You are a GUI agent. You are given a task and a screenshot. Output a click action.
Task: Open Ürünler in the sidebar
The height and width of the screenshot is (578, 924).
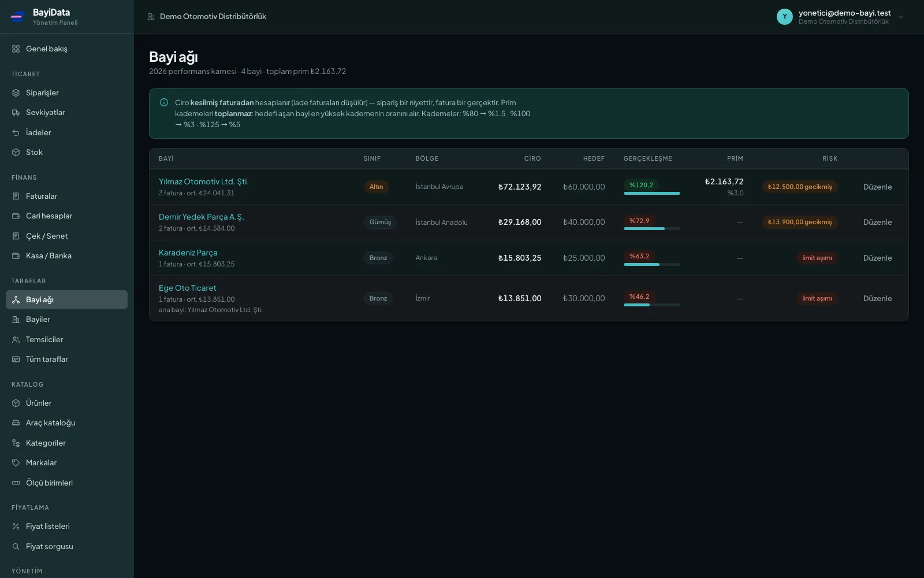(66, 403)
